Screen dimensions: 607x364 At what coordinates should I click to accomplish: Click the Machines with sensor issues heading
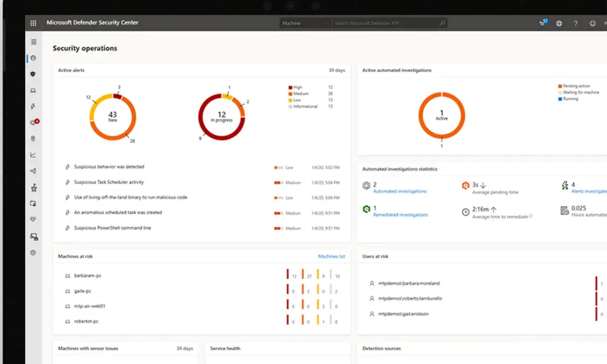tap(88, 349)
